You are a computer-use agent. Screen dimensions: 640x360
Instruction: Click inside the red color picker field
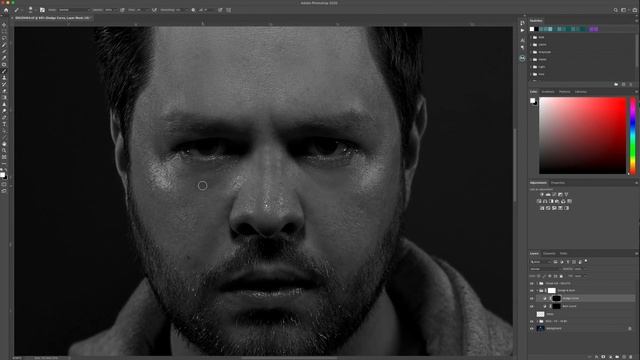tap(582, 136)
